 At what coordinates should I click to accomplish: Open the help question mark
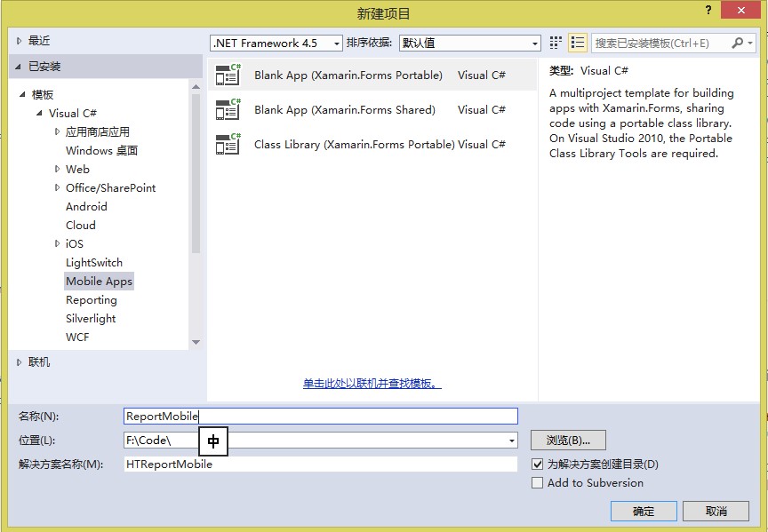point(708,10)
